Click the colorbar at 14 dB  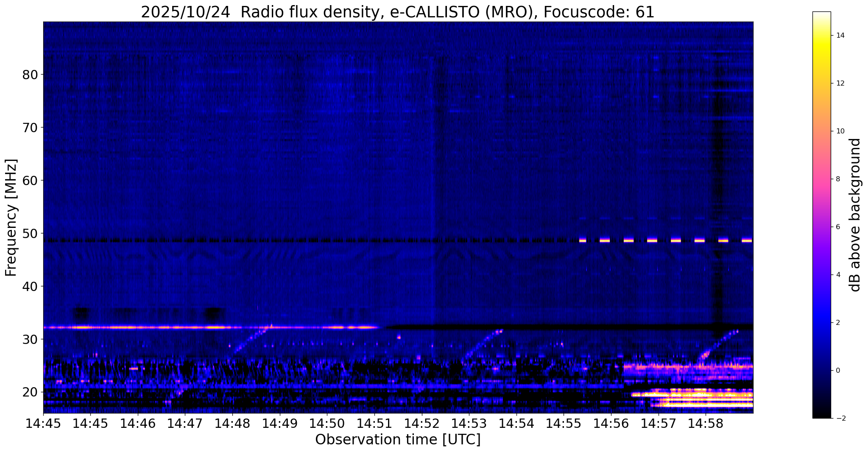821,36
